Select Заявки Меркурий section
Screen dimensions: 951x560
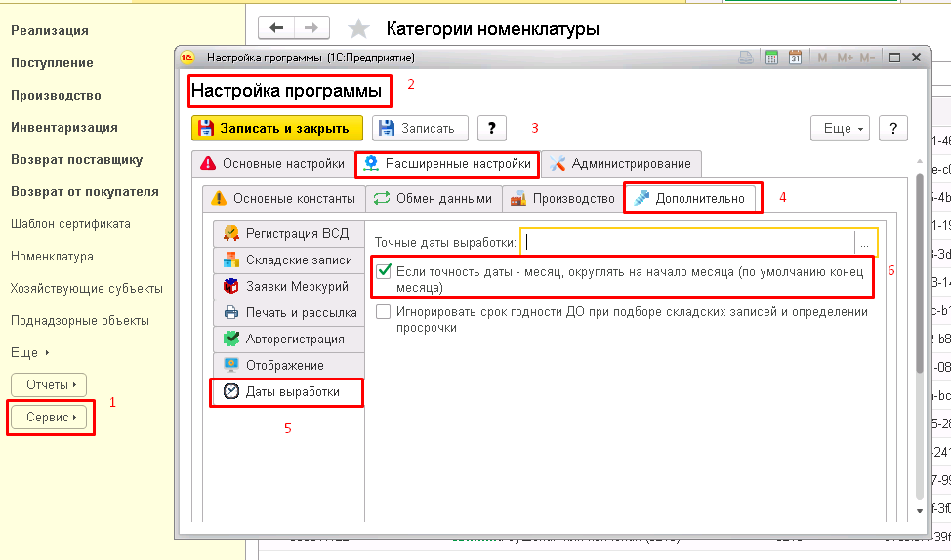point(289,287)
